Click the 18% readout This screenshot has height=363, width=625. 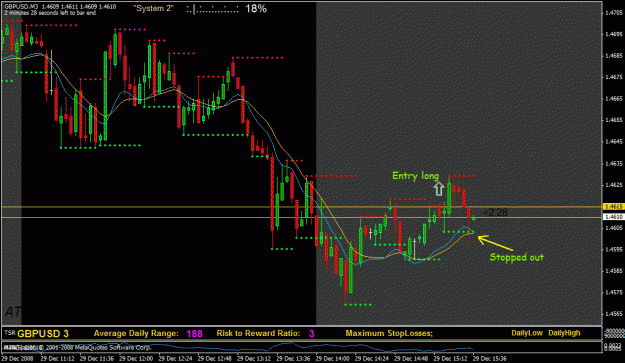[x=256, y=8]
